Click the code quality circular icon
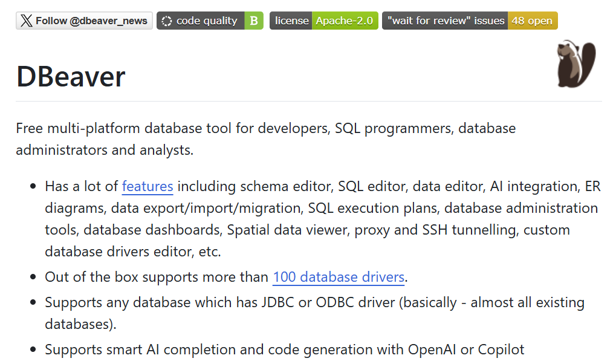616x364 pixels. (x=167, y=21)
